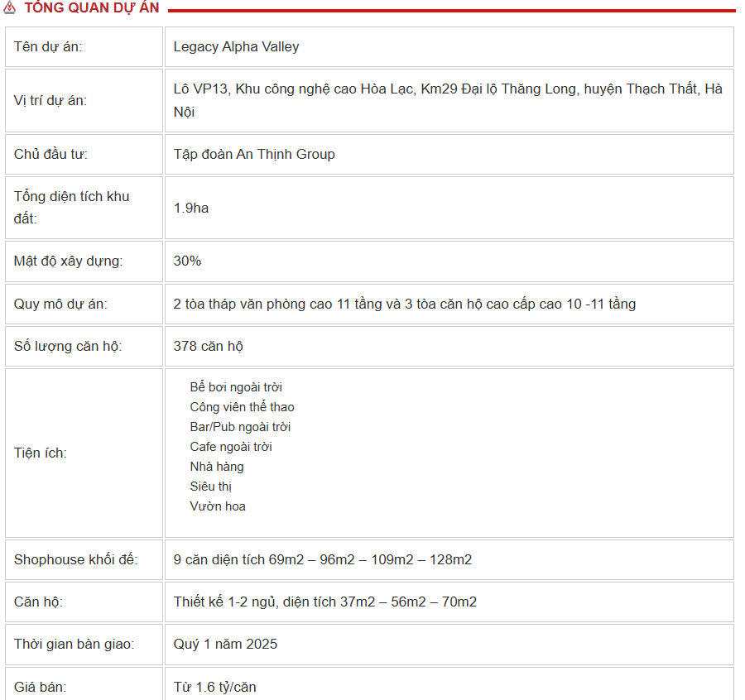Image resolution: width=745 pixels, height=700 pixels.
Task: Select the address starting "Lô VP13"
Action: coord(448,100)
